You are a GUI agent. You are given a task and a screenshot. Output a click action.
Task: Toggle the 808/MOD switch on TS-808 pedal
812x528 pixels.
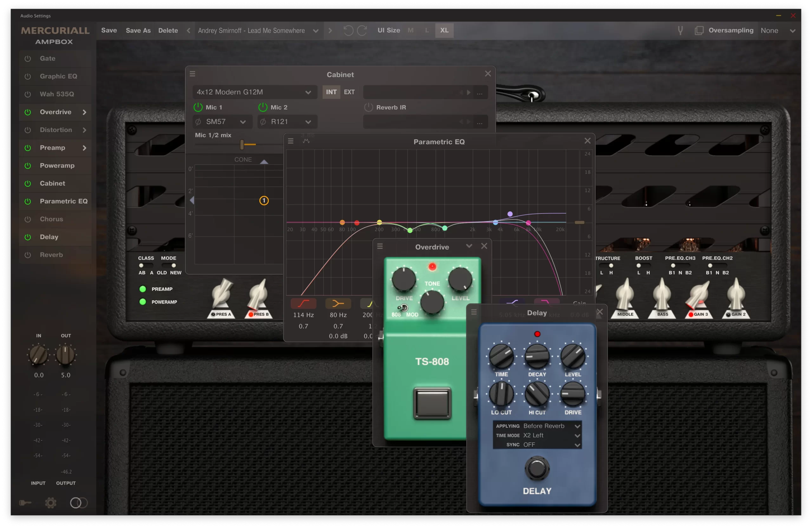403,308
